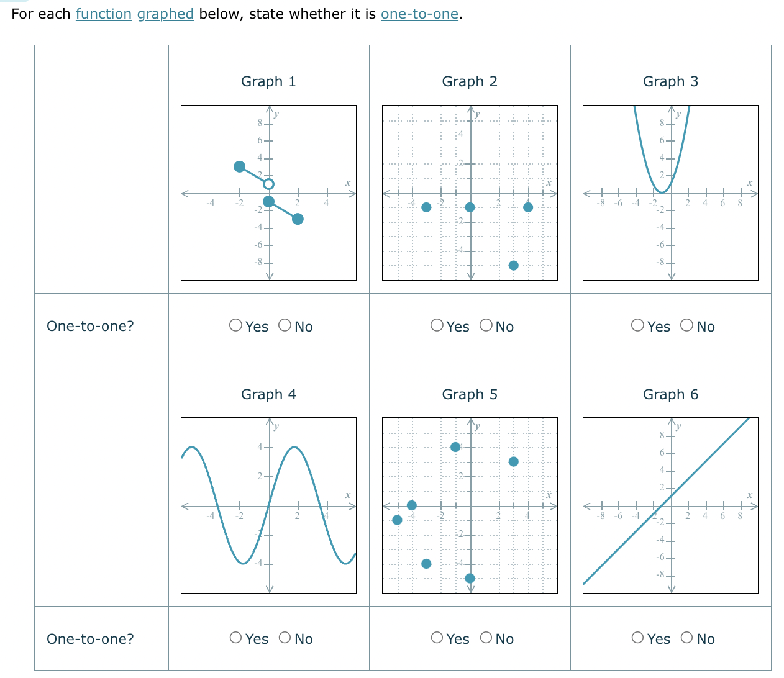
Task: Select Yes radio button for Graph 4
Action: pos(235,638)
